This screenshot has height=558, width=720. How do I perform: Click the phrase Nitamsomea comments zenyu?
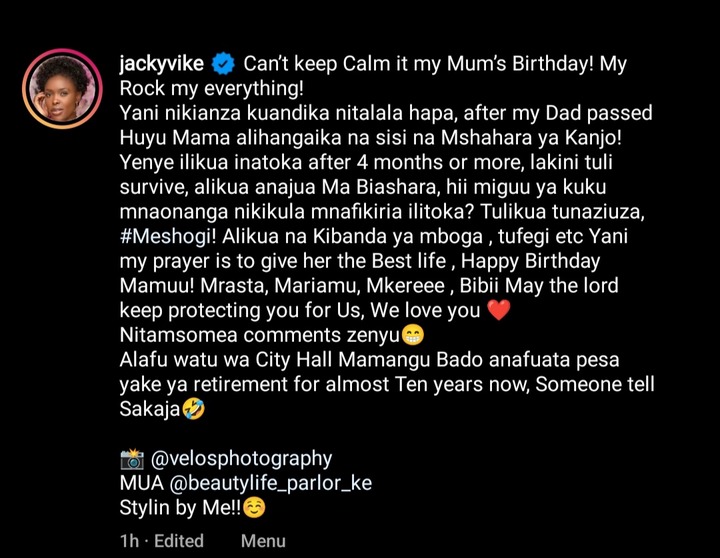pos(259,335)
